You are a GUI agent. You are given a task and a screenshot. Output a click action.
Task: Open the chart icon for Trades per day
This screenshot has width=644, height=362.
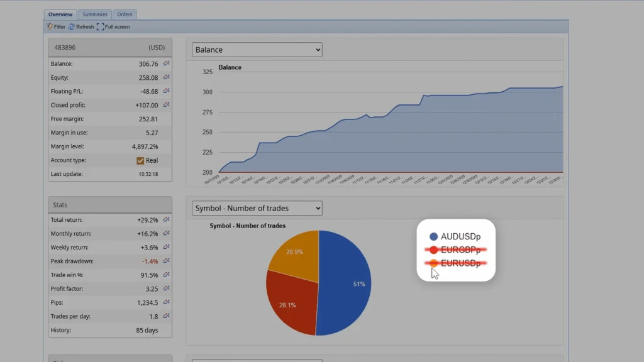166,316
